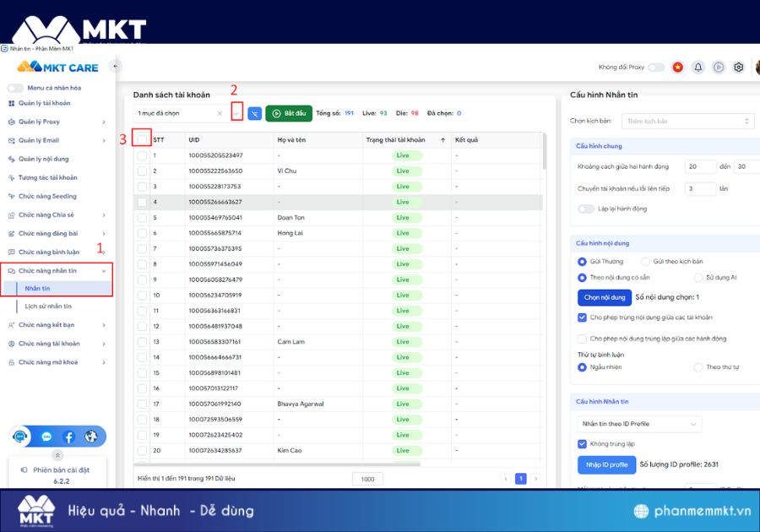
Task: Click the blue clear-filter icon button
Action: (x=254, y=113)
